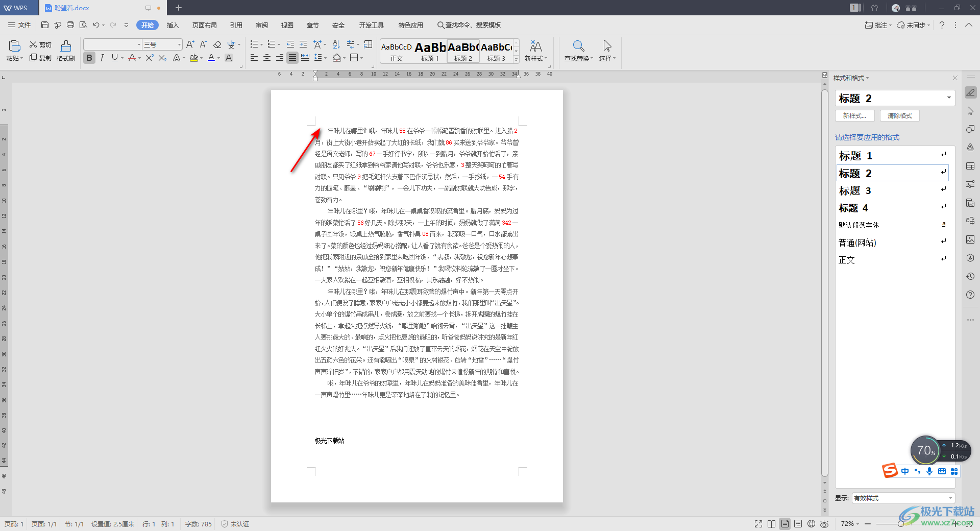The image size is (980, 531).
Task: Switch to the 插入 tab
Action: [x=173, y=25]
